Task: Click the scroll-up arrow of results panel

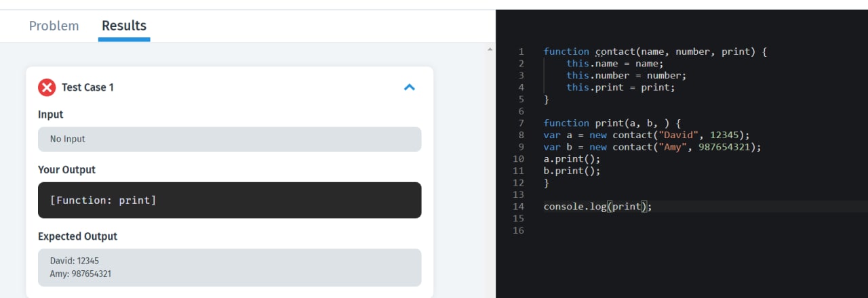Action: [x=490, y=49]
